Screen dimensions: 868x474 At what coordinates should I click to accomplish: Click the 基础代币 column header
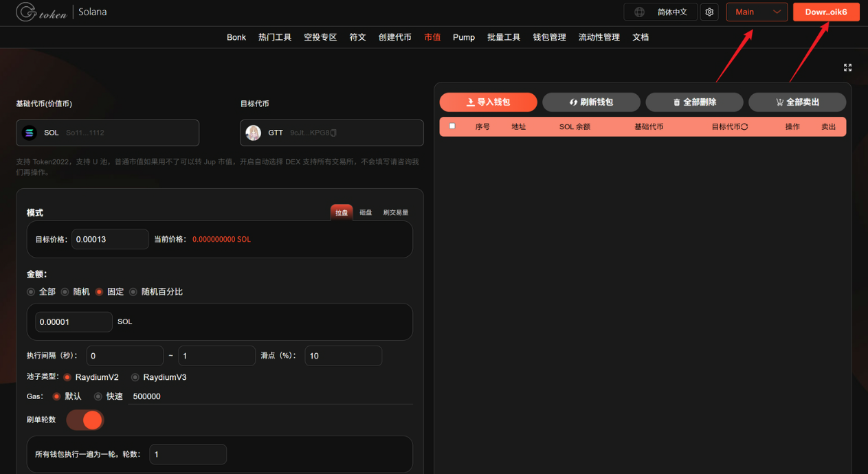tap(649, 126)
